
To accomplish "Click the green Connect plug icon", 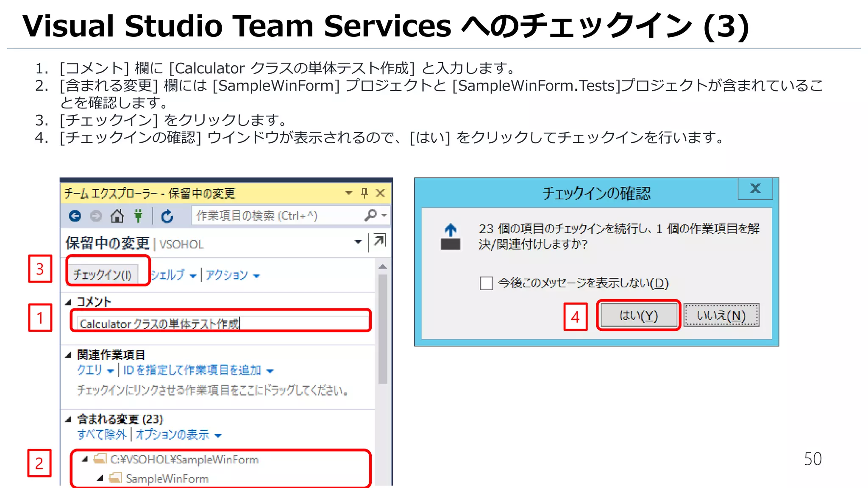I will [x=138, y=216].
